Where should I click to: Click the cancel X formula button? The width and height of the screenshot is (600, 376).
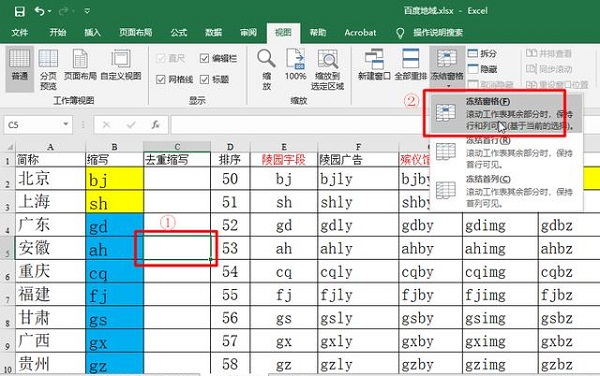pos(106,125)
